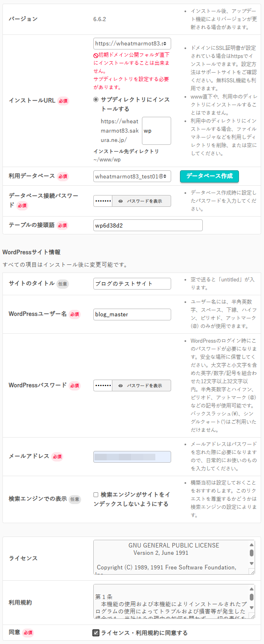Enable search engine no-index checkbox
The width and height of the screenshot is (264, 644).
[x=96, y=495]
